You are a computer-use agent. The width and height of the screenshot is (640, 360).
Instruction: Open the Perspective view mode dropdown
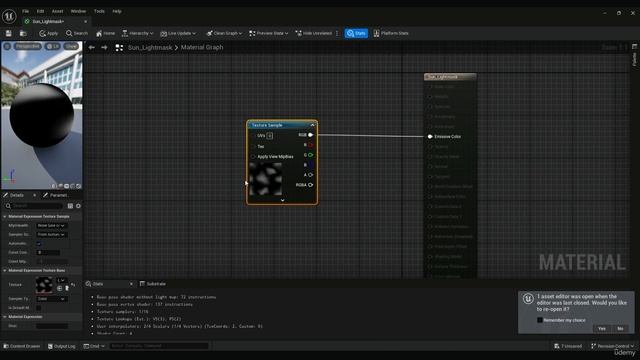tap(27, 46)
